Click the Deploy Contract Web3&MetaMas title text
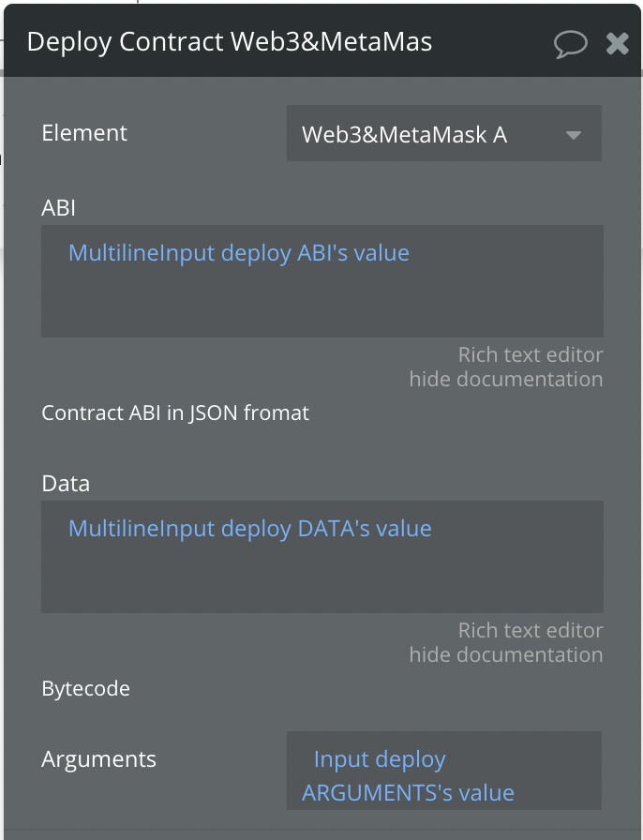 click(230, 42)
